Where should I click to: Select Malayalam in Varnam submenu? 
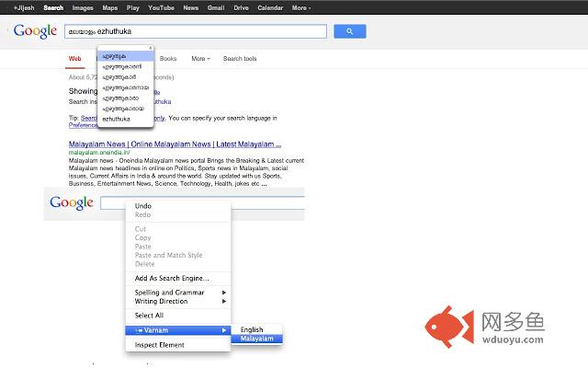(x=256, y=339)
